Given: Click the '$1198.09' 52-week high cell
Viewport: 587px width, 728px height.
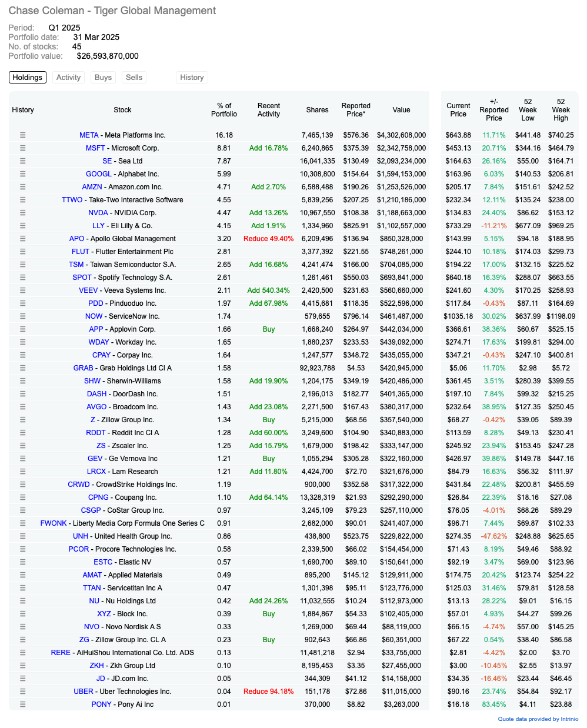Looking at the screenshot, I should (x=561, y=316).
